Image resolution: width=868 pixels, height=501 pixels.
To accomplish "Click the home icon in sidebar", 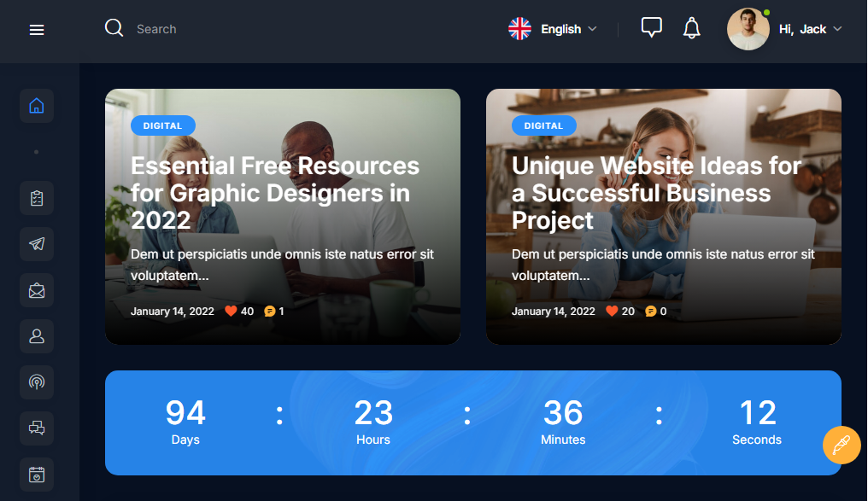I will pyautogui.click(x=37, y=107).
